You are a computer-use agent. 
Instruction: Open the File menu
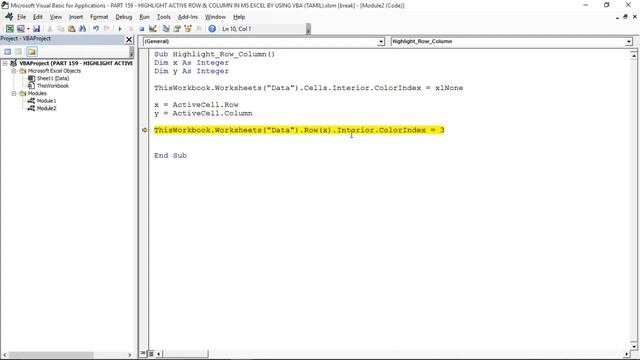tap(21, 17)
